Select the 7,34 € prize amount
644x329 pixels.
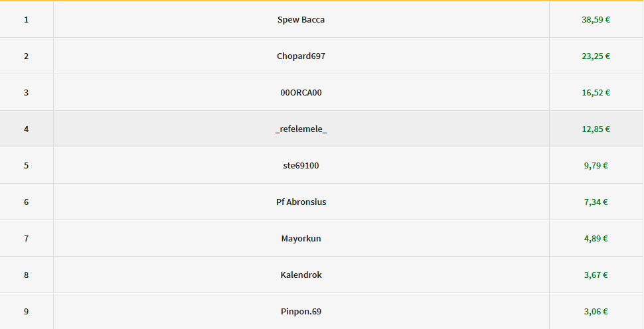pyautogui.click(x=596, y=202)
